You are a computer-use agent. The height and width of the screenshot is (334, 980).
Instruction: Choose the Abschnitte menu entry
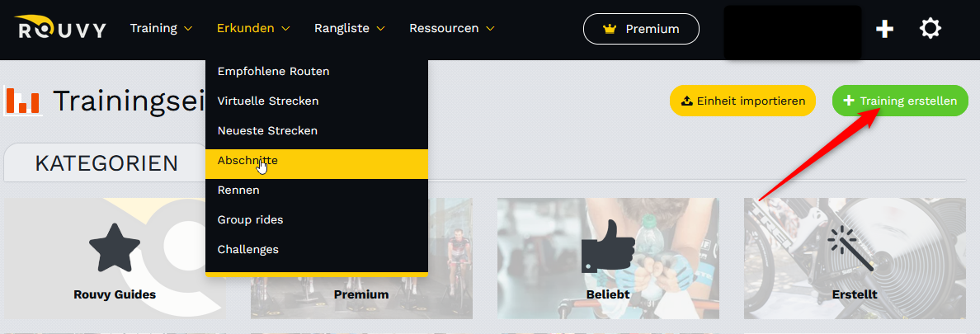click(247, 161)
